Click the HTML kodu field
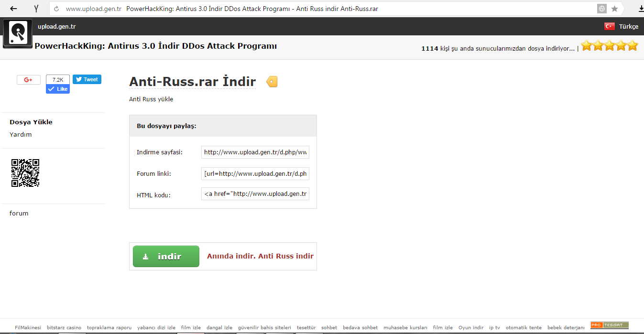 point(255,194)
